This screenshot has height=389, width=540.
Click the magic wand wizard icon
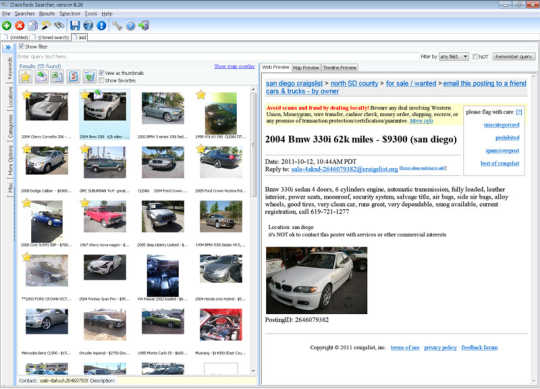(46, 25)
